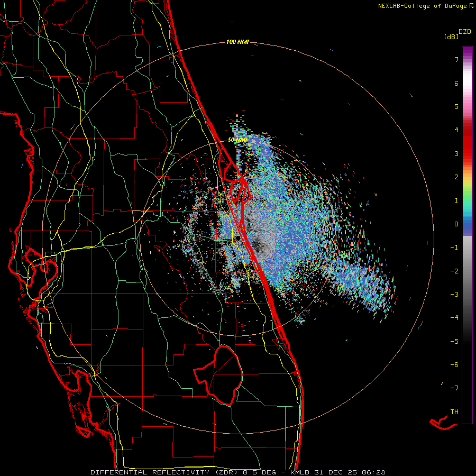
Task: Click the 4 value on the color scale
Action: [456, 130]
